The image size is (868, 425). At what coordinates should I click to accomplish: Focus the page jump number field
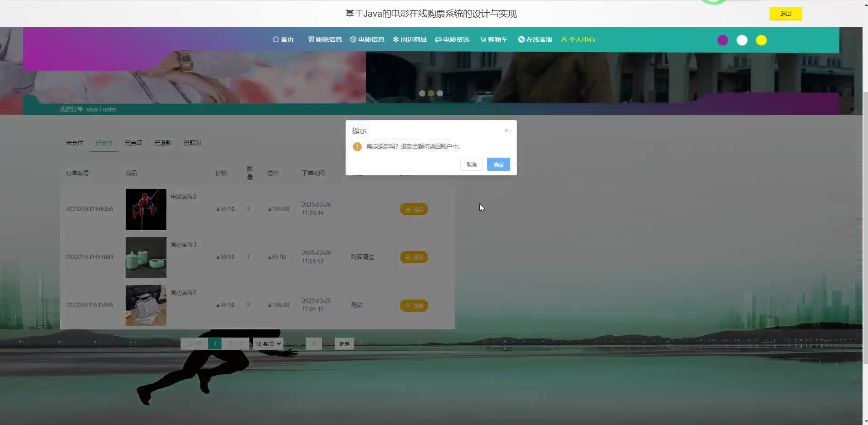(x=314, y=344)
